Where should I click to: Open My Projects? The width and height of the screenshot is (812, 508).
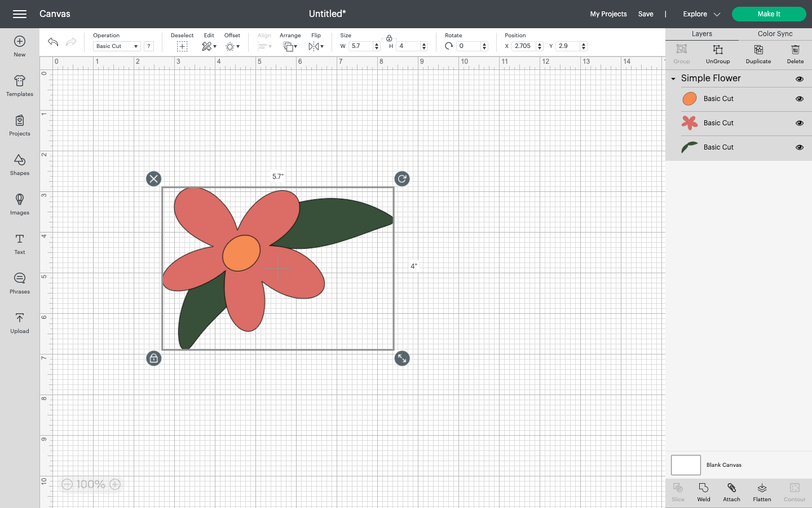coord(608,14)
